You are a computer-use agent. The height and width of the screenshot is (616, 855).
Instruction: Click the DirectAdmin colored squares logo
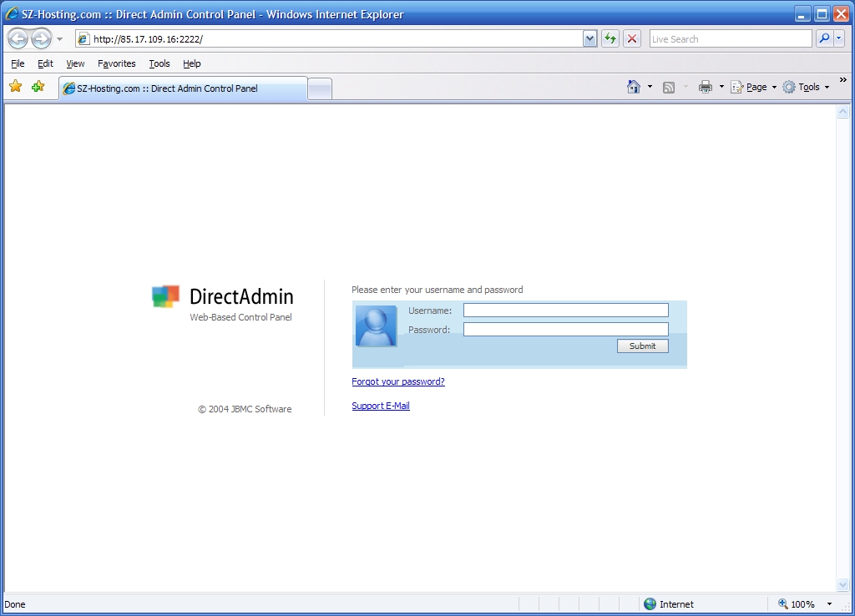165,296
